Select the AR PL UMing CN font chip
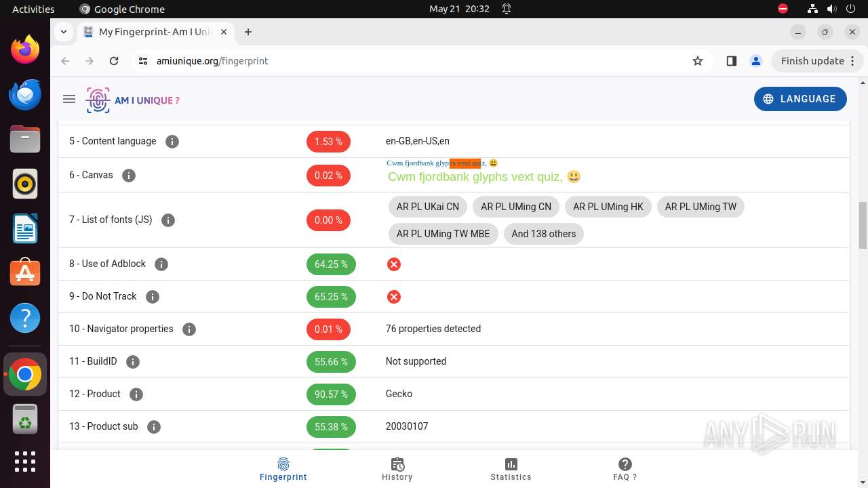 516,207
